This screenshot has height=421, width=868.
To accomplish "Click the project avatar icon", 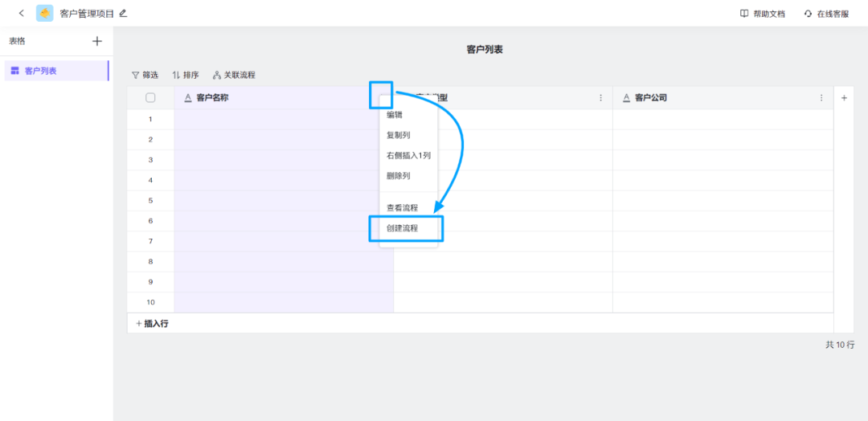I will [45, 14].
